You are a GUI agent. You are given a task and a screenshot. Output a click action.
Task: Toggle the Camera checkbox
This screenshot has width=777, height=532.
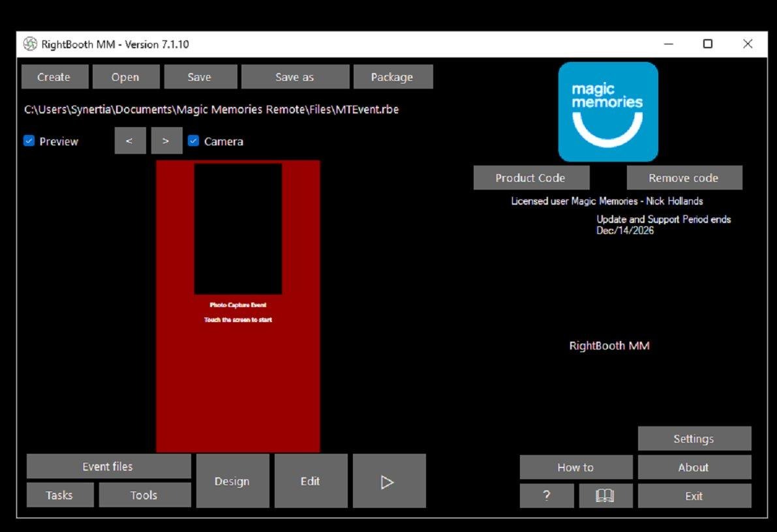[193, 141]
